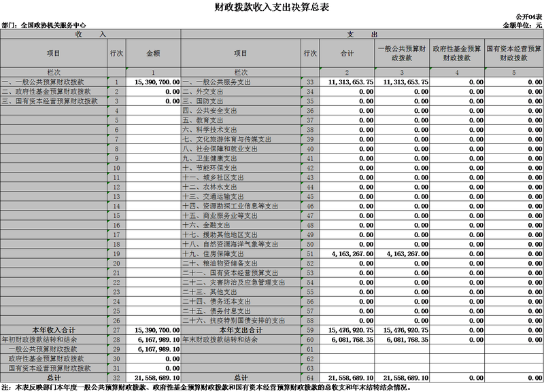The height and width of the screenshot is (392, 544).
Task: Click the 十、节能环保支出 cell
Action: point(241,168)
